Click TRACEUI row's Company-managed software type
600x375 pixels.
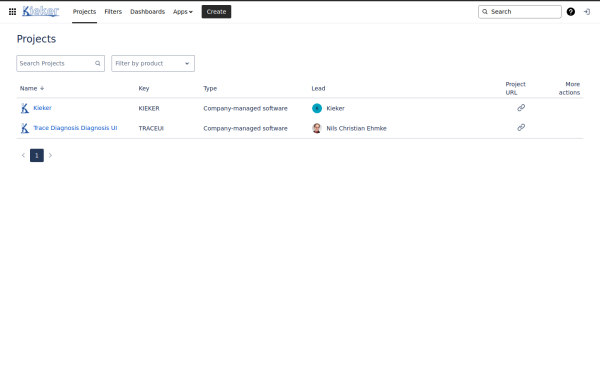pos(245,128)
